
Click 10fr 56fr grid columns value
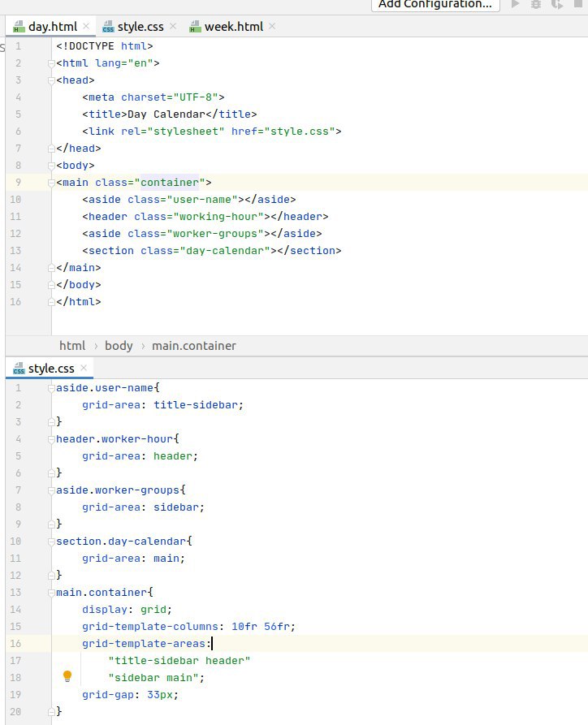pos(261,627)
